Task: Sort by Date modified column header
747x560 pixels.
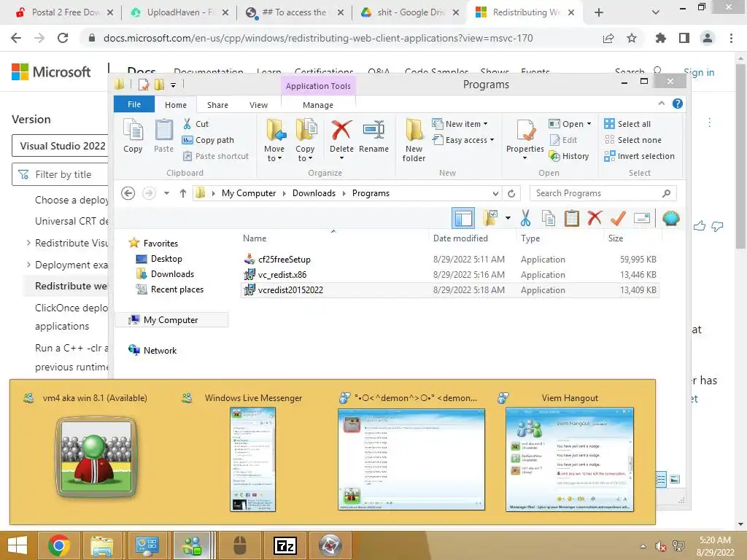Action: (460, 238)
